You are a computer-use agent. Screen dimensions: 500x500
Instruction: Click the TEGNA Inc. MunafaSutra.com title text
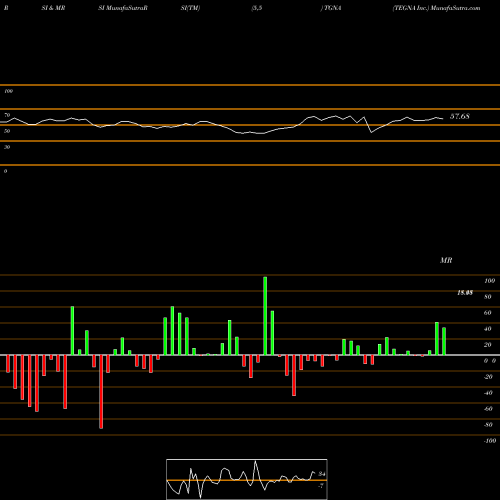(436, 8)
